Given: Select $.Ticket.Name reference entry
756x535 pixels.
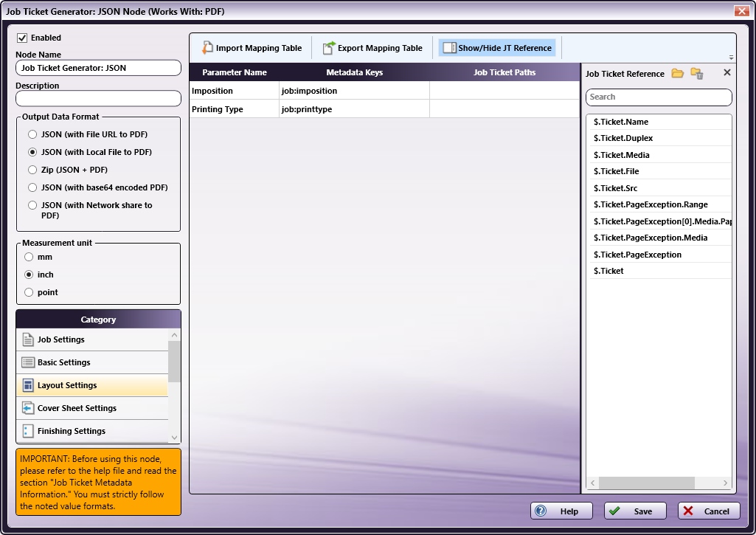Looking at the screenshot, I should (661, 122).
